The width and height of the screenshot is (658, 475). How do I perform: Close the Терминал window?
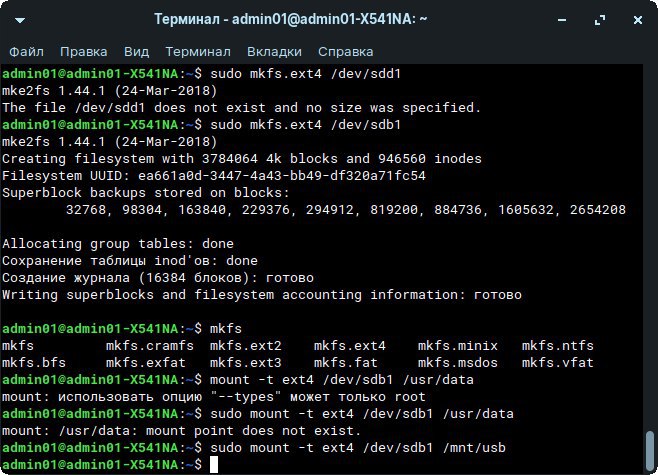click(x=635, y=19)
